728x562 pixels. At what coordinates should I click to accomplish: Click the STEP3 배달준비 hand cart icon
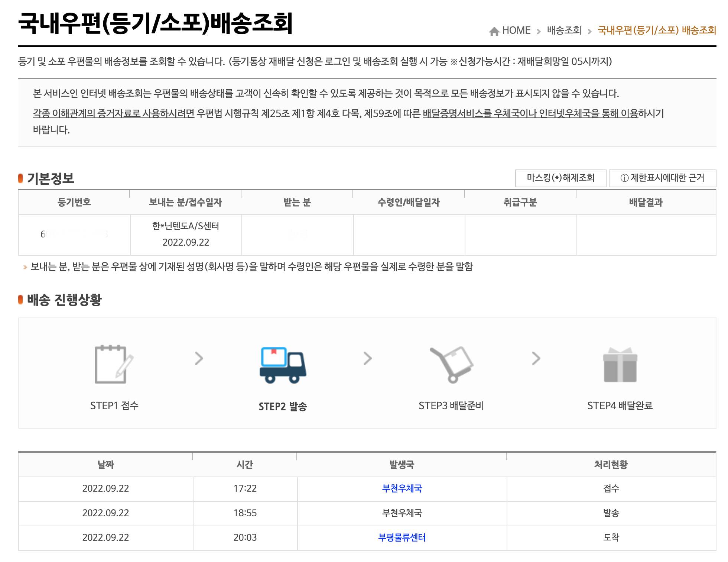[x=451, y=364]
